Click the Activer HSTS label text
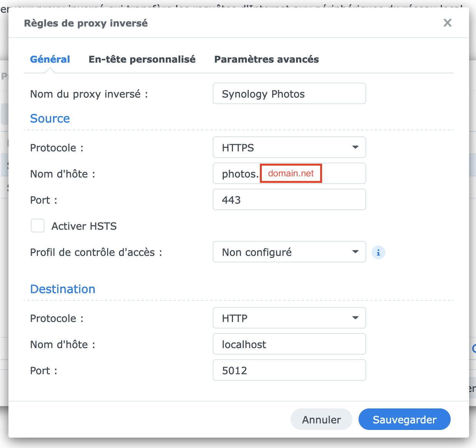The height and width of the screenshot is (448, 476). click(84, 226)
